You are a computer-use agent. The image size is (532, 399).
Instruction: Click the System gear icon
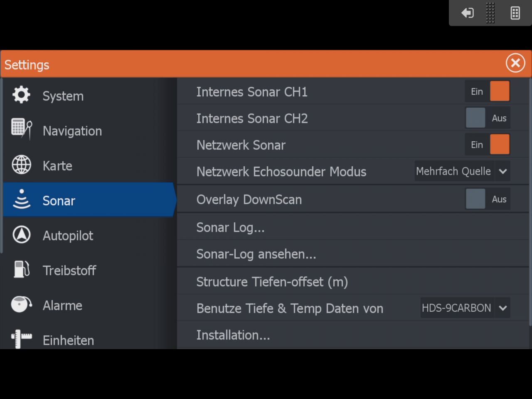[21, 95]
